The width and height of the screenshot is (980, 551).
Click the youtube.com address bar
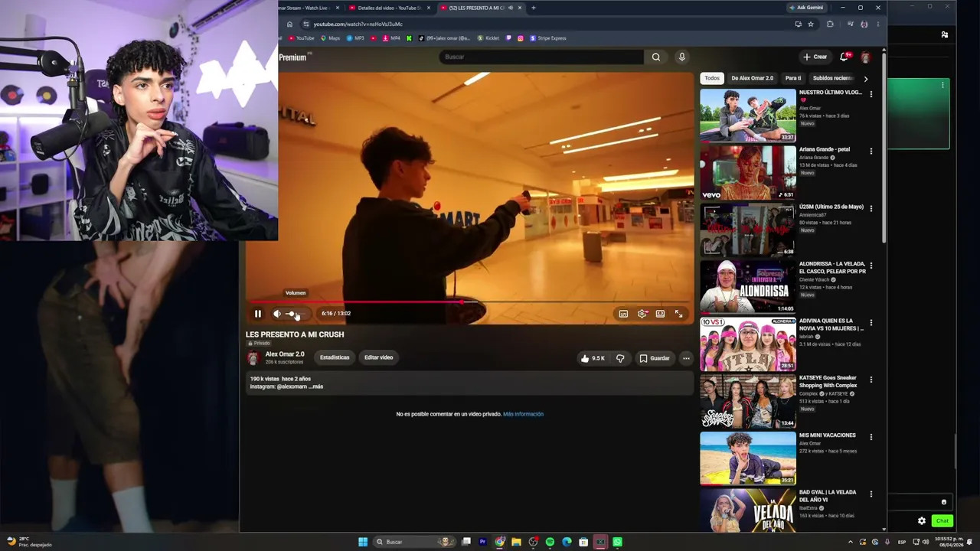pos(547,24)
